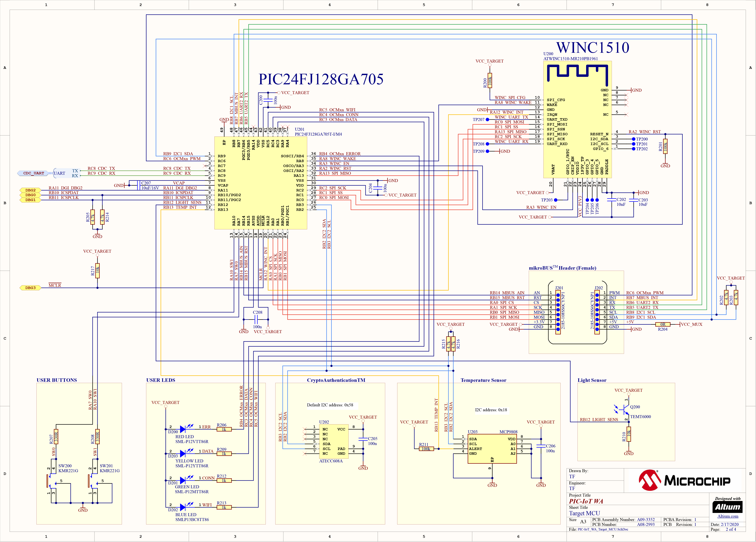Screen dimensions: 756x542
Task: Select the J202 mikroBUS header connector
Action: [x=597, y=312]
